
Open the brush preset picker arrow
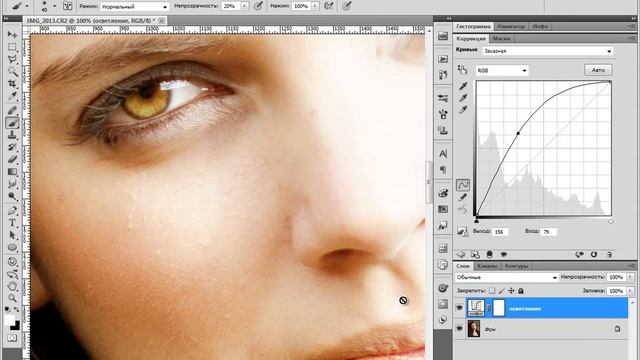click(x=54, y=6)
